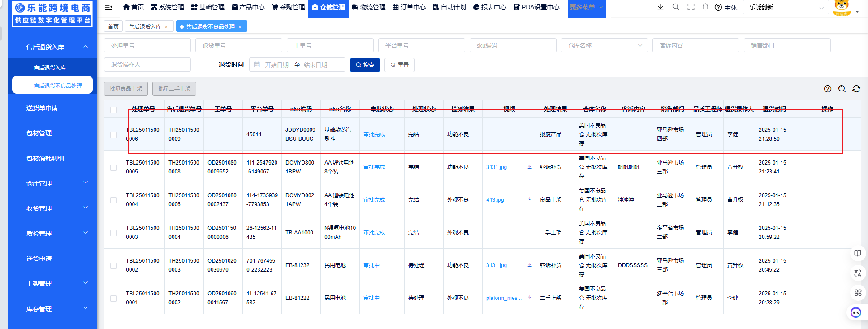Click the 处理单号 input field

pyautogui.click(x=147, y=45)
